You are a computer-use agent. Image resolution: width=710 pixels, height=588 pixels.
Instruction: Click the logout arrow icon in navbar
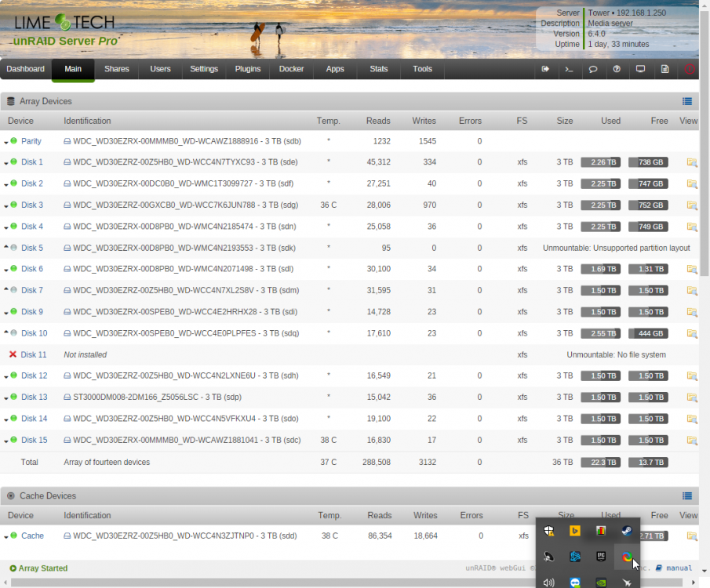545,69
